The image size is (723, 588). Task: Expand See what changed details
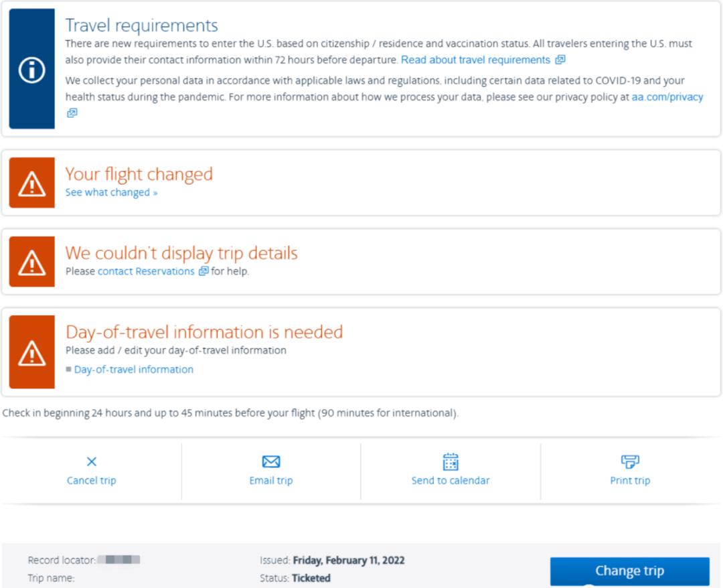(x=111, y=193)
